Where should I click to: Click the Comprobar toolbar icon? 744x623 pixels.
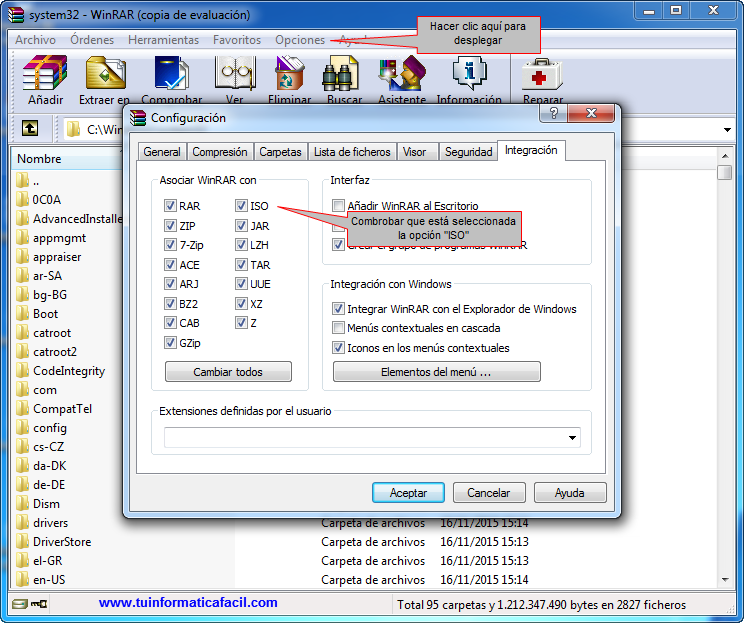click(x=171, y=76)
